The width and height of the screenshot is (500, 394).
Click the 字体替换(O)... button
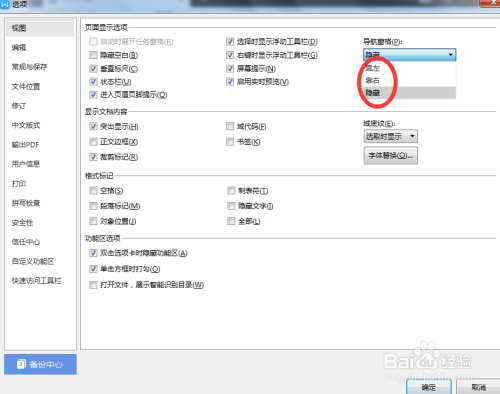(x=391, y=156)
